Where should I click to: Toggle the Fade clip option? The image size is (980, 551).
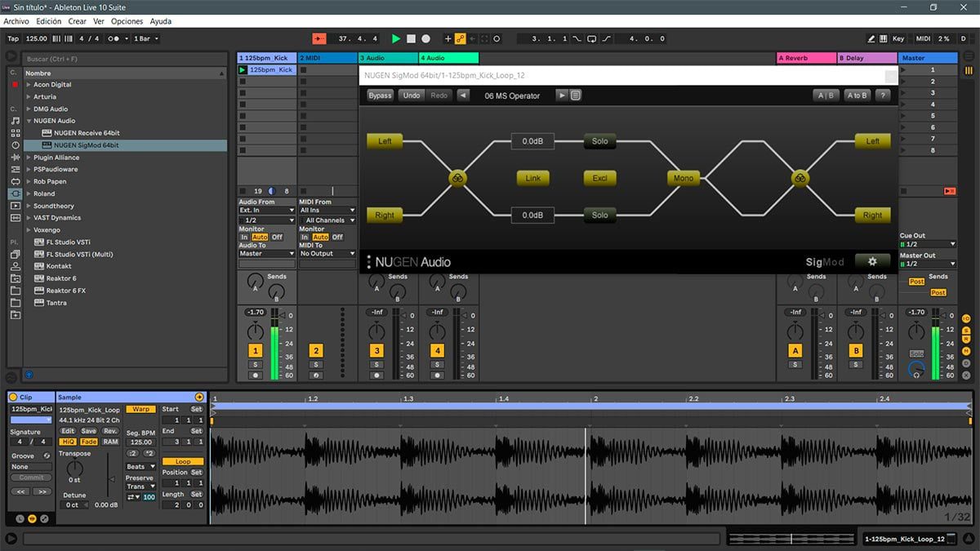coord(89,442)
